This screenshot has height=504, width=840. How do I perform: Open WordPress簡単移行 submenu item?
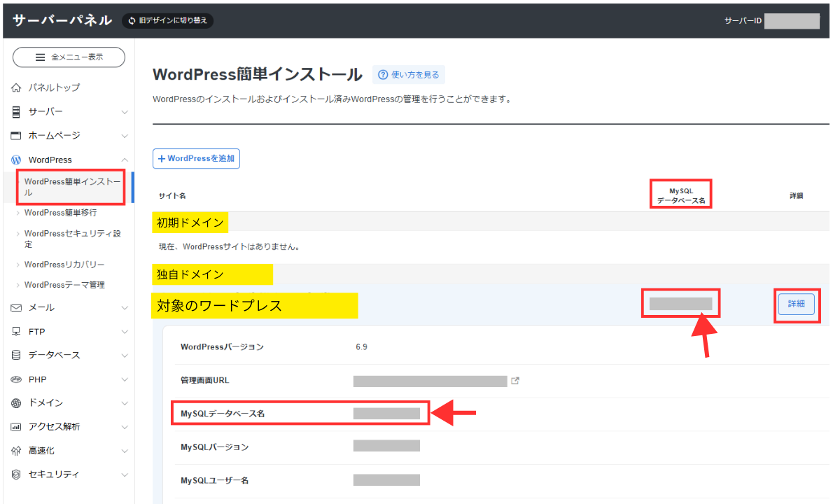(x=60, y=212)
